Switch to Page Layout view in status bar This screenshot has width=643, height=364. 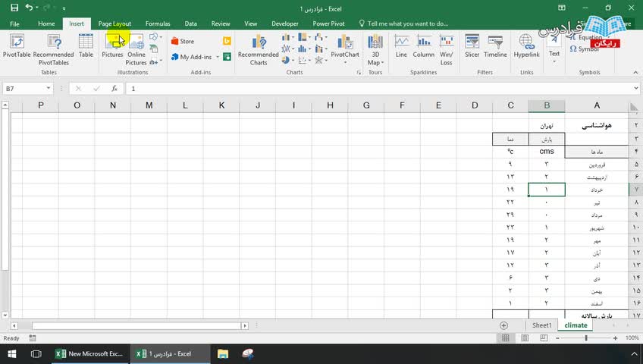point(525,337)
